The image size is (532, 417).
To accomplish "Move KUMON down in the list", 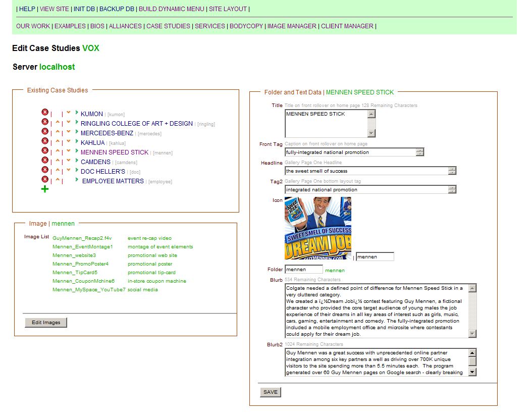I will pos(69,112).
